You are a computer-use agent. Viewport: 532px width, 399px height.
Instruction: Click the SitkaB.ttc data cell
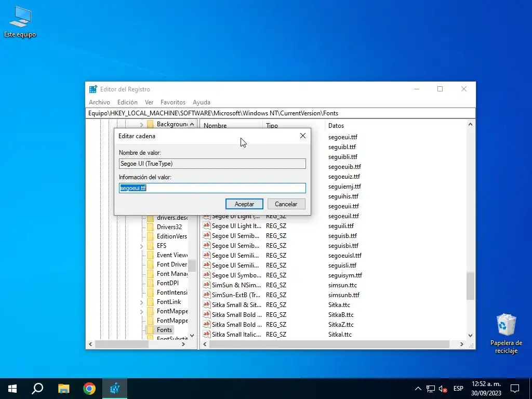[x=341, y=314]
